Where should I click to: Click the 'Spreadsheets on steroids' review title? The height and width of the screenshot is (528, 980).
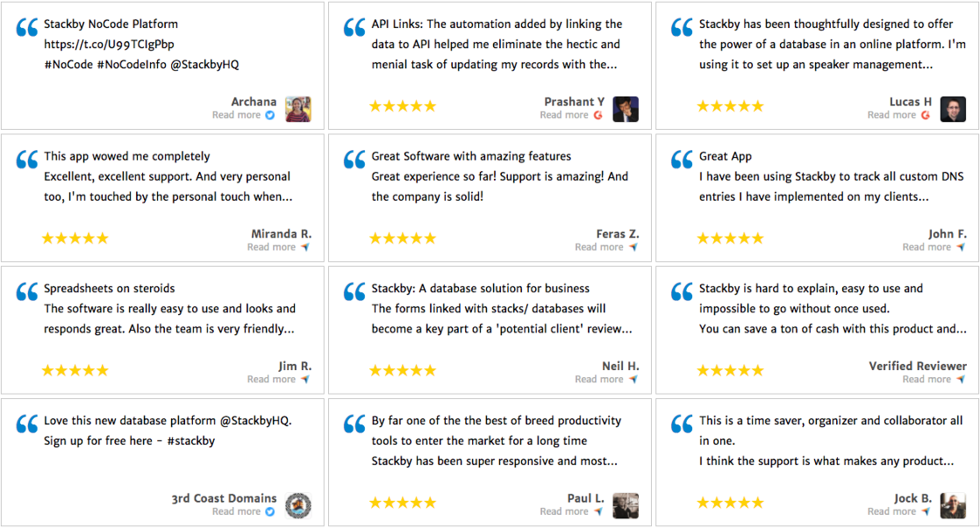click(x=109, y=288)
